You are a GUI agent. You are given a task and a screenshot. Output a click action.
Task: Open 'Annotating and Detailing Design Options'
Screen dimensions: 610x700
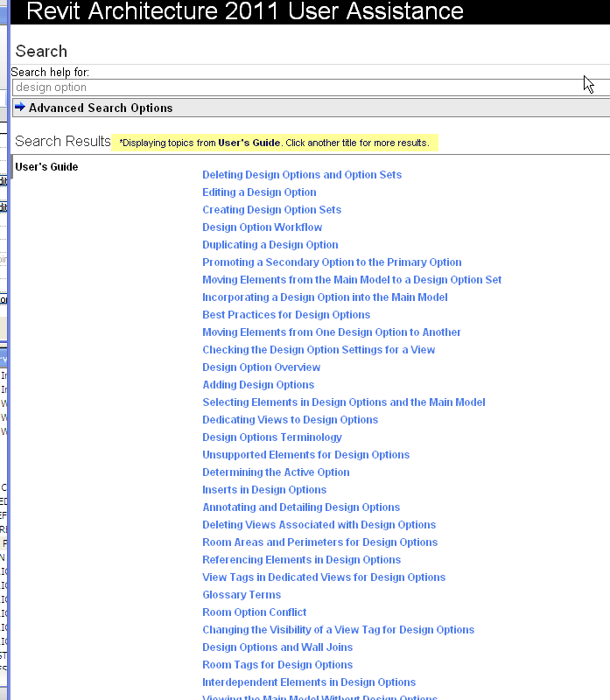301,507
